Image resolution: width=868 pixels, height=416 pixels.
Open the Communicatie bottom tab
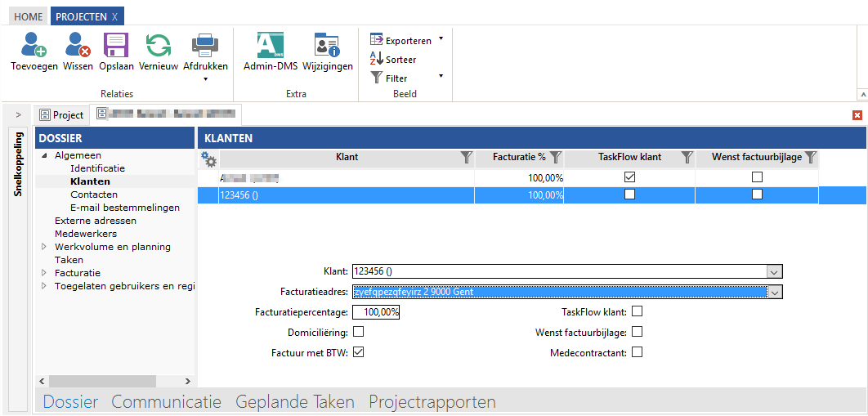(166, 402)
